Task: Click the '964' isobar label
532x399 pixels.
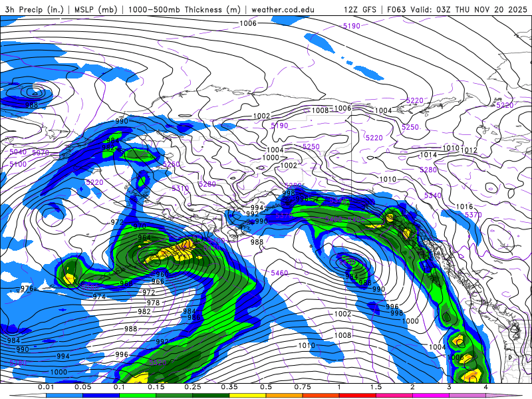Action: (x=144, y=237)
